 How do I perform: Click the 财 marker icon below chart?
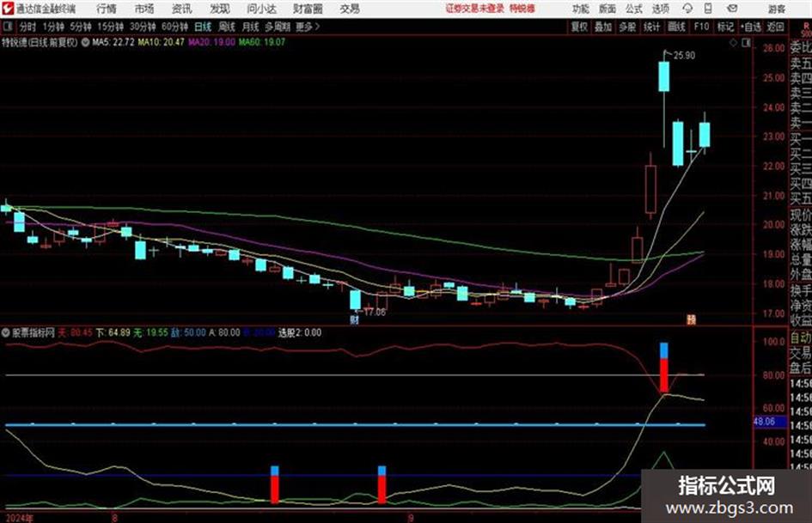coord(355,319)
